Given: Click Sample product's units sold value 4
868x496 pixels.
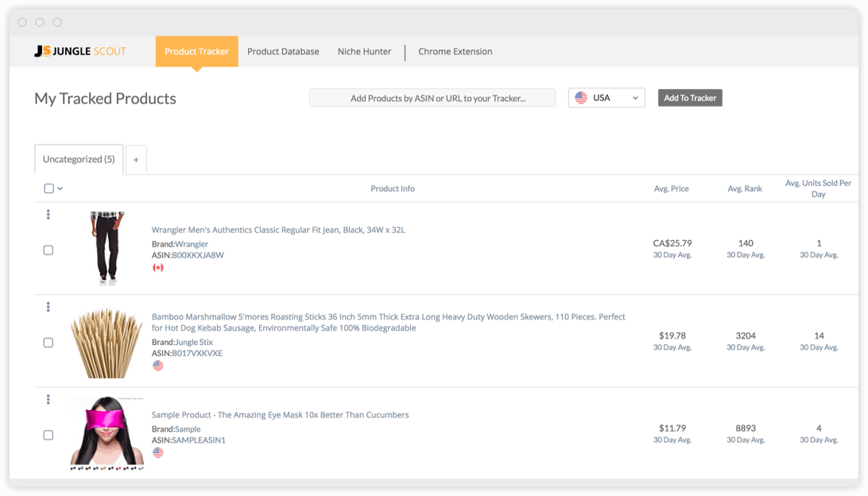Looking at the screenshot, I should coord(819,428).
